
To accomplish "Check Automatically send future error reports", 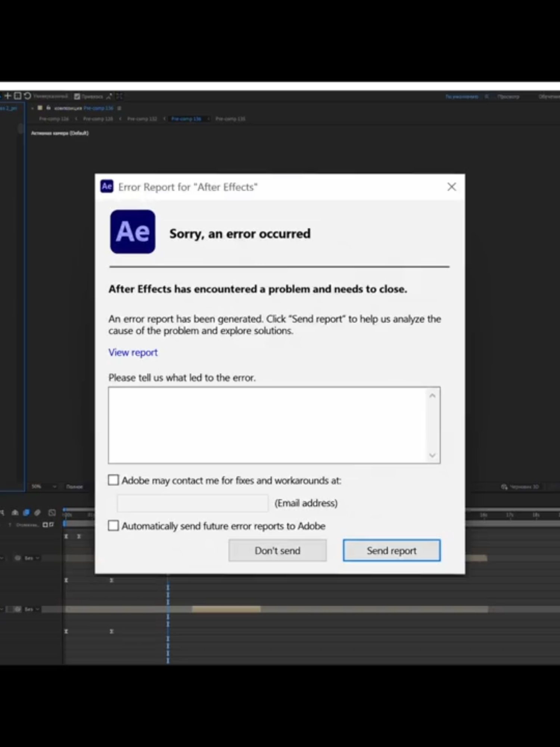I will point(113,526).
